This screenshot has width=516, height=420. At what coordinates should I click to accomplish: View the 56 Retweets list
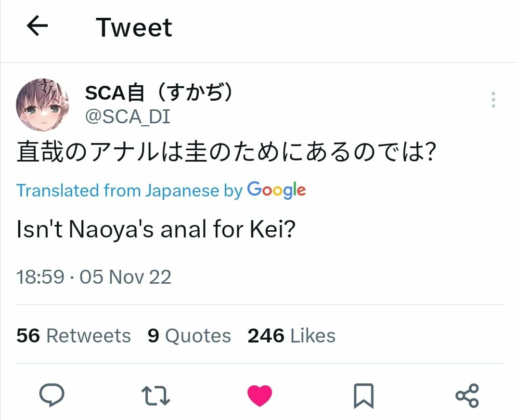(74, 336)
